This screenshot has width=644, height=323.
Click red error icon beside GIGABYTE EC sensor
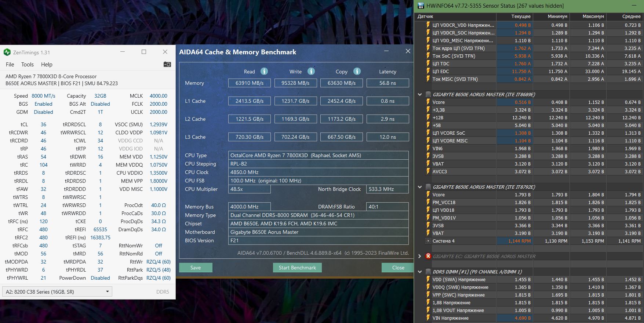pyautogui.click(x=428, y=256)
